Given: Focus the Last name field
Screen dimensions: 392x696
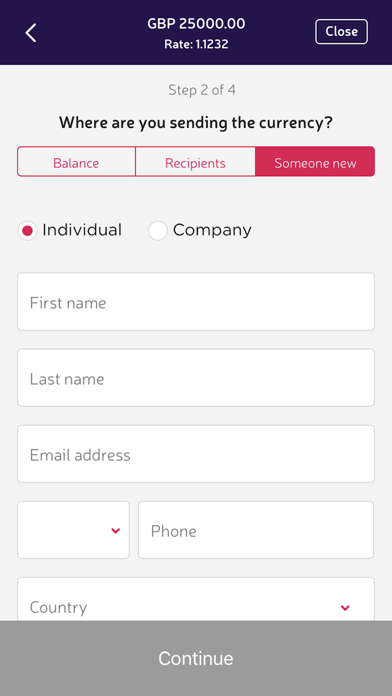Looking at the screenshot, I should [x=196, y=378].
